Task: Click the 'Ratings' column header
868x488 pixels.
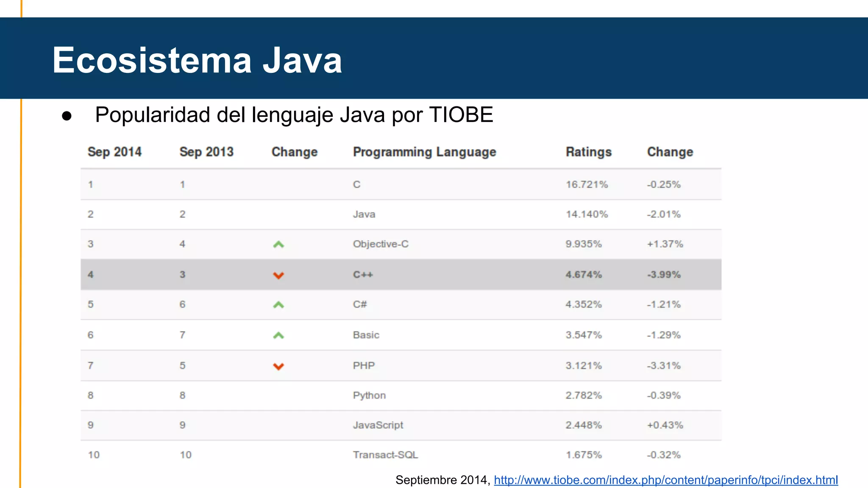Action: 589,152
